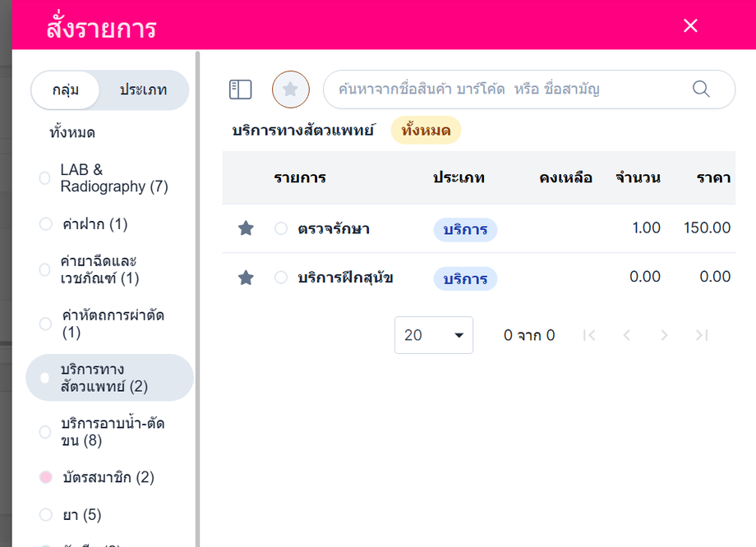Click the product search input field
The height and width of the screenshot is (547, 756).
(529, 90)
